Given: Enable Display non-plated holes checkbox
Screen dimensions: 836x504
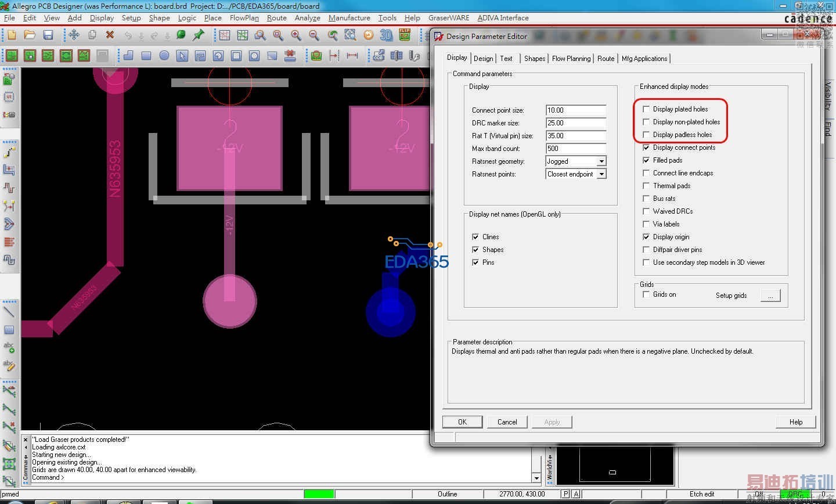Looking at the screenshot, I should (x=646, y=122).
